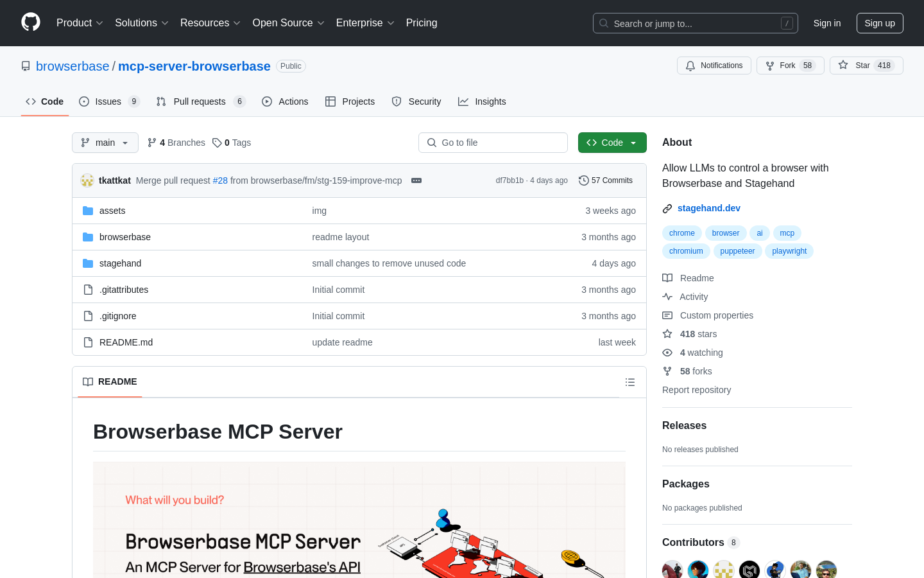924x578 pixels.
Task: Open the .gitignore file
Action: tap(118, 316)
